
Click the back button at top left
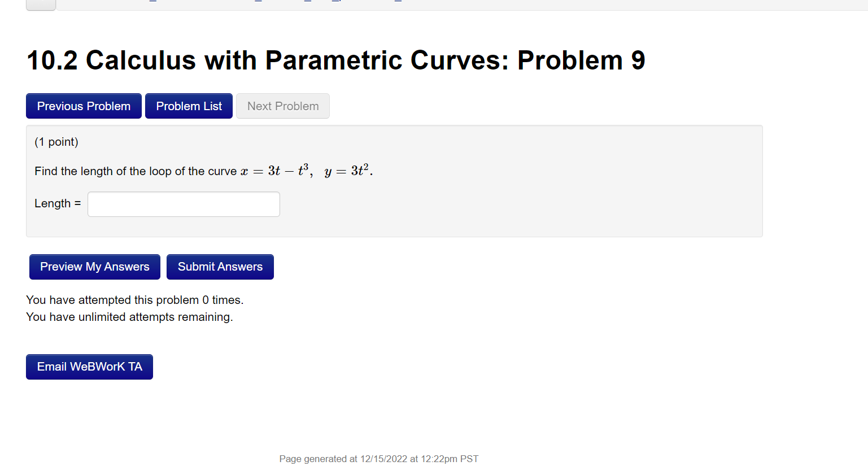tap(40, 3)
